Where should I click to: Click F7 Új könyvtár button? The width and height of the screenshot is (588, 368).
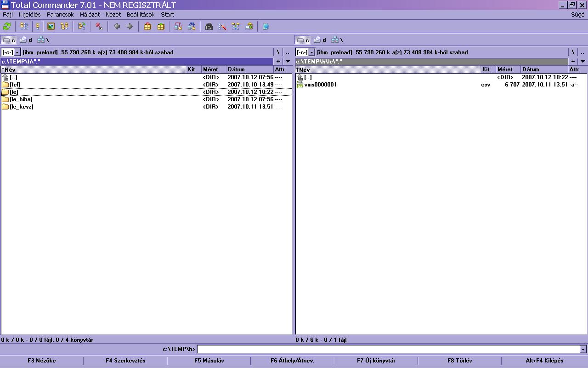376,361
